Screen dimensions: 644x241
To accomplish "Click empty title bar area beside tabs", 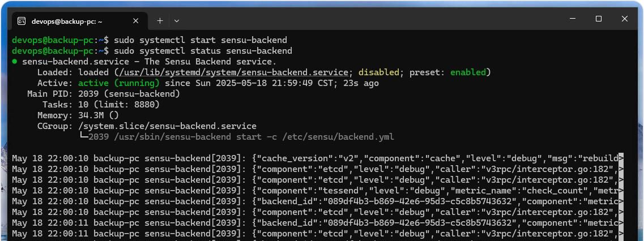I will (368, 20).
